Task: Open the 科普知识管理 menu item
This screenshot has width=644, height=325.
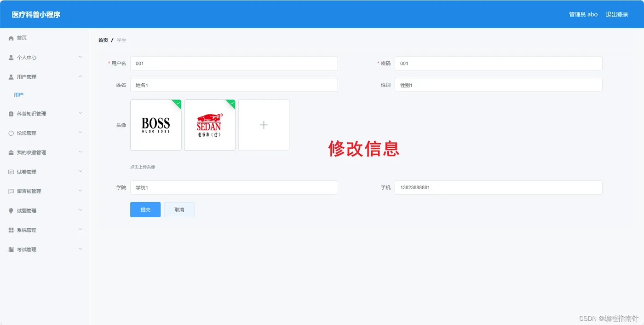Action: [45, 114]
